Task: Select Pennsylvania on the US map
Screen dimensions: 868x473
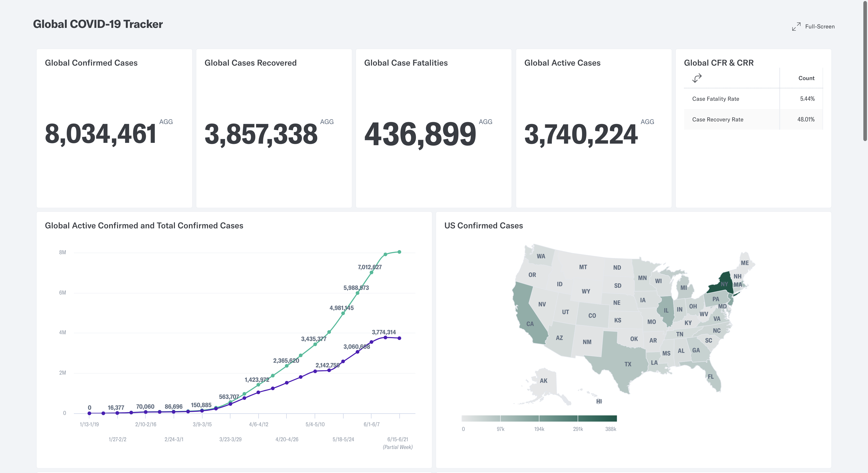Action: click(x=716, y=299)
